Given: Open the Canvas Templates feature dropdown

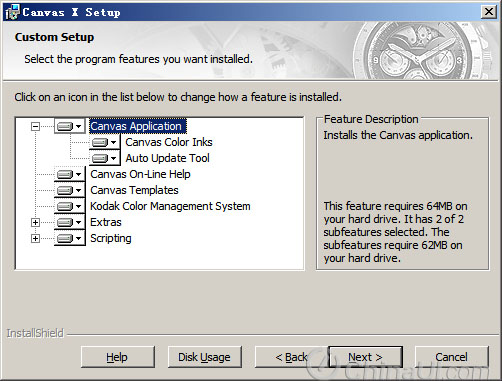Looking at the screenshot, I should tap(69, 190).
